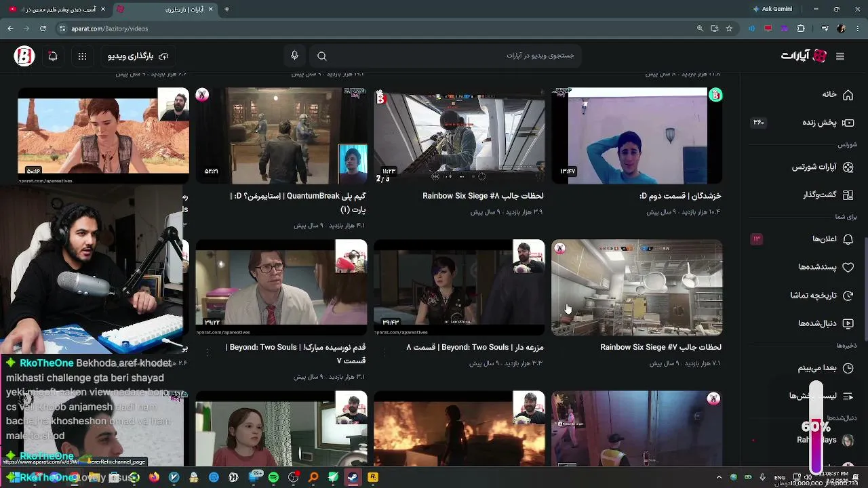The width and height of the screenshot is (868, 488).
Task: Click the search magnifier icon
Action: [322, 56]
